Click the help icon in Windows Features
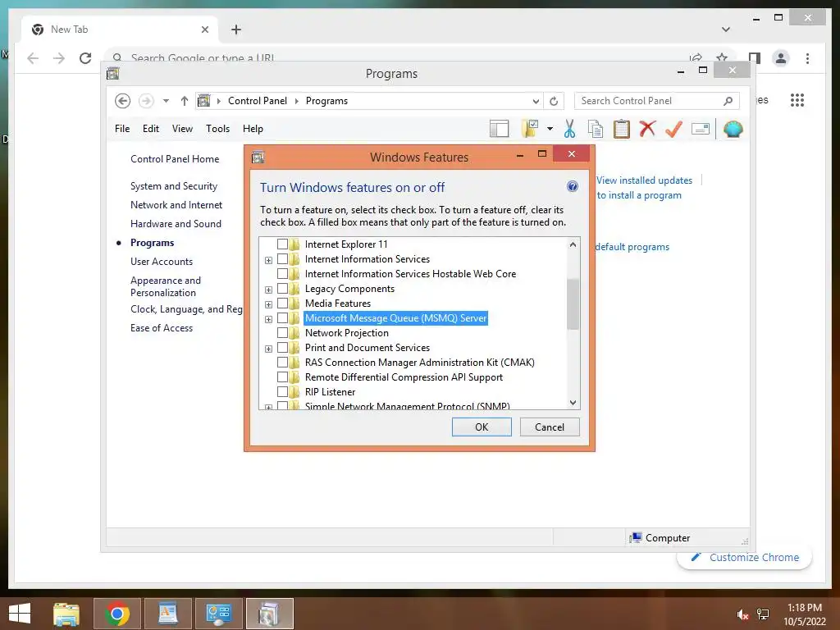 [x=572, y=186]
